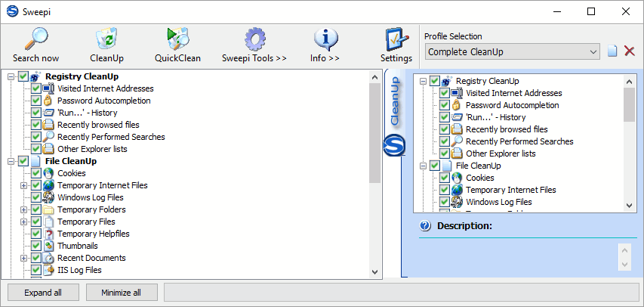Collapse Registry CleanUp in right profile tree

pyautogui.click(x=423, y=81)
